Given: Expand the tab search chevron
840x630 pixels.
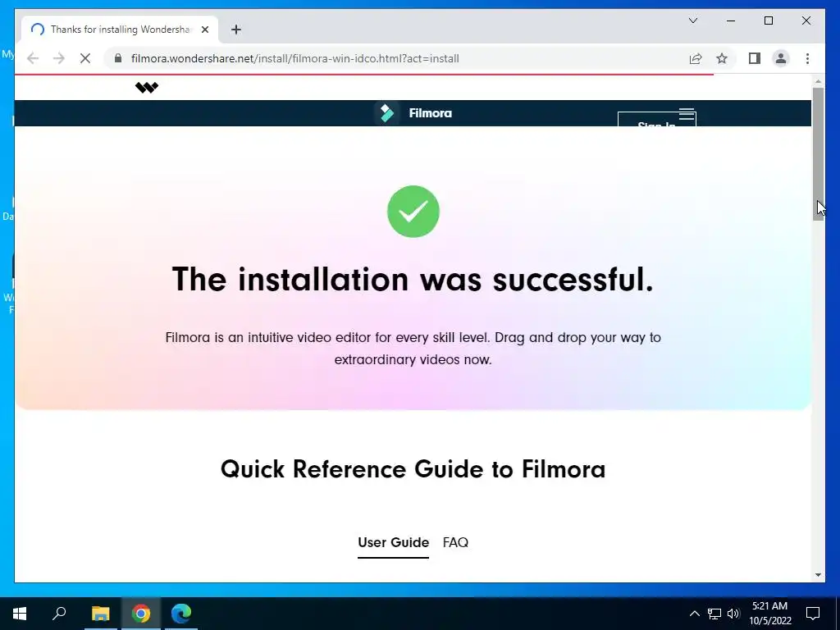Looking at the screenshot, I should 693,21.
